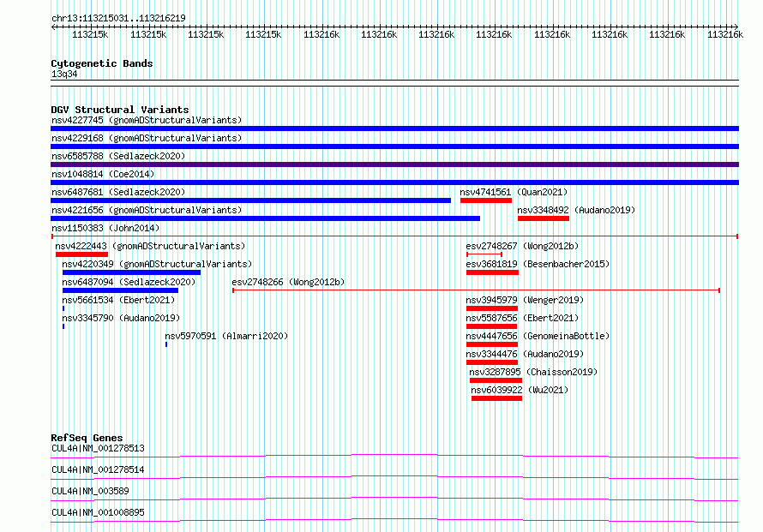Select nsv1048814 (Coe2014) variant label
The width and height of the screenshot is (763, 532).
pos(103,174)
